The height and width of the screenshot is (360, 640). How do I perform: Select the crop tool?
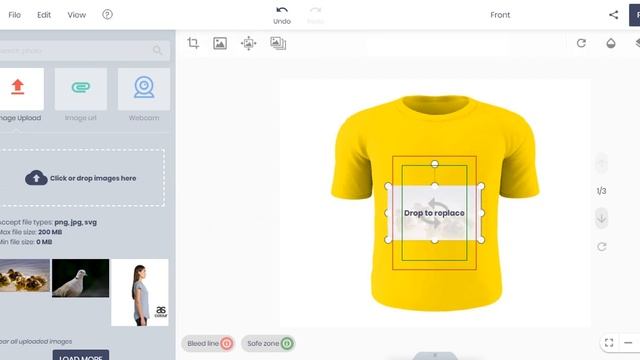[x=193, y=43]
